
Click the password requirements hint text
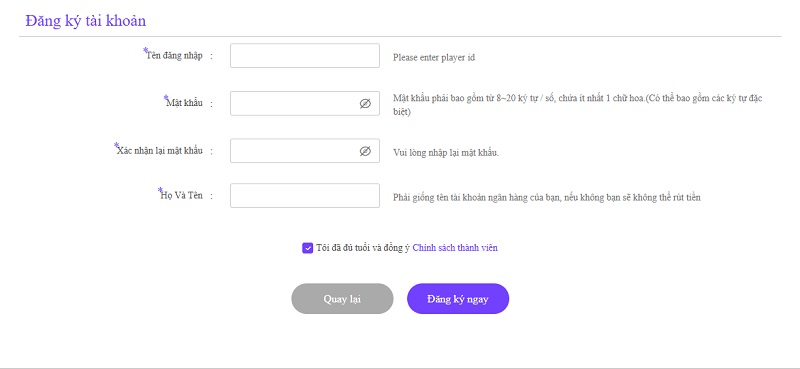[578, 105]
